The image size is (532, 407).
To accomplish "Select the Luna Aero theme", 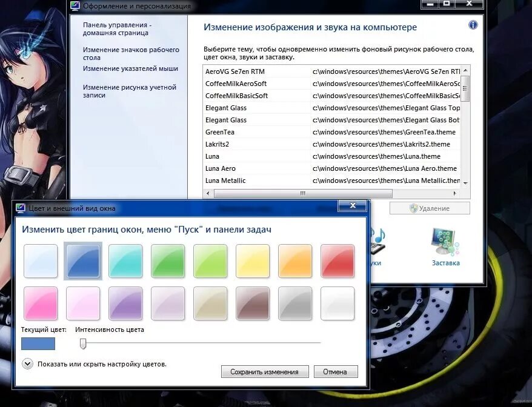I will (332, 168).
